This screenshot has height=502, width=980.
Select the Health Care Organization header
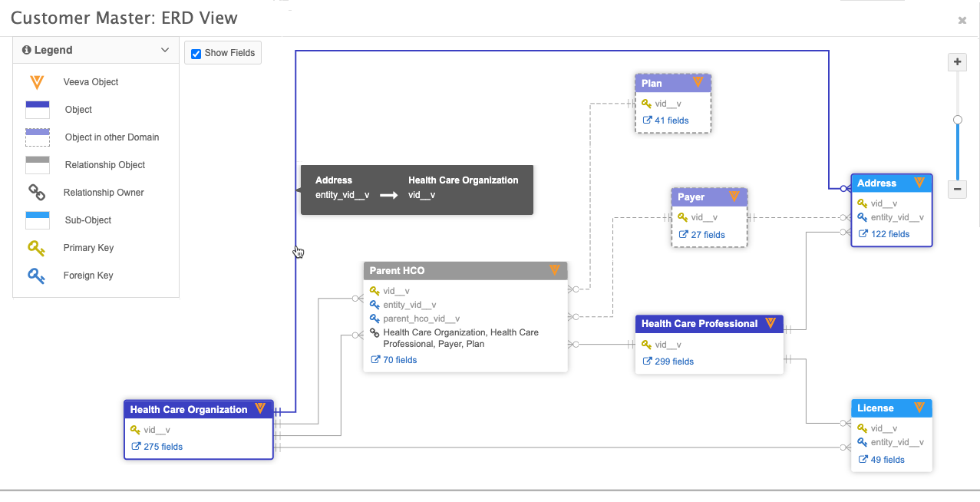(199, 409)
